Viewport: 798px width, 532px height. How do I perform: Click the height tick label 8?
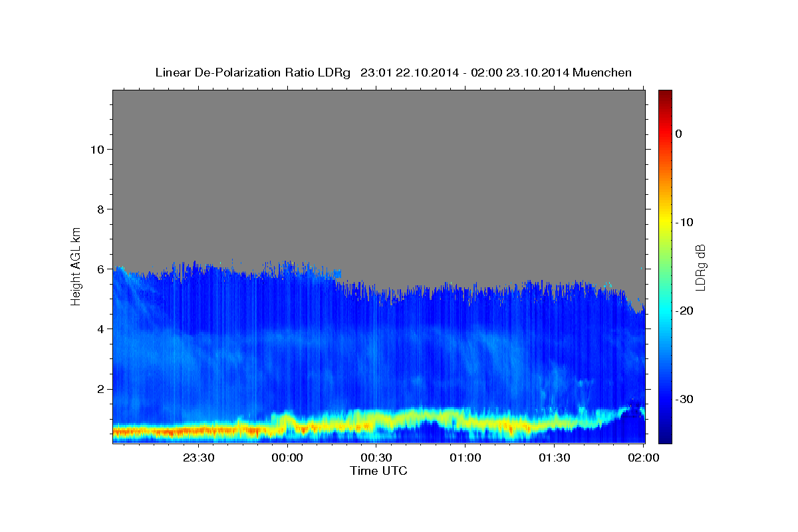coord(100,209)
